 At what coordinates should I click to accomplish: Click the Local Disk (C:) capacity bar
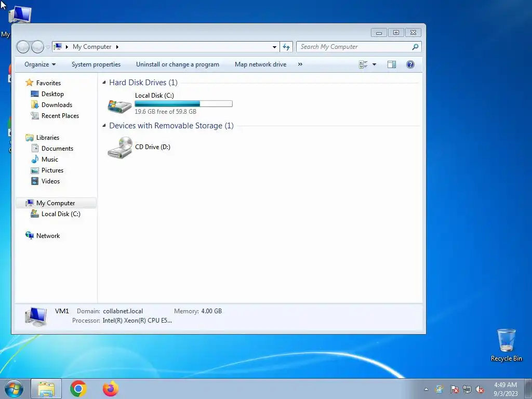[183, 104]
